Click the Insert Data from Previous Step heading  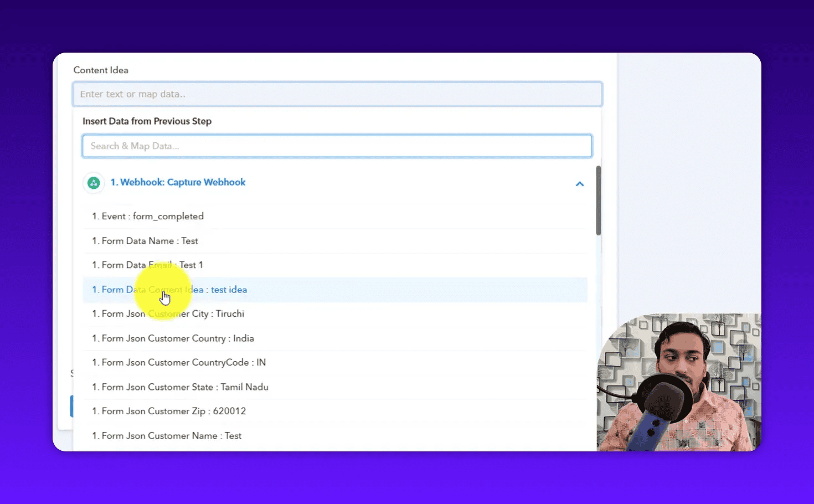tap(147, 121)
